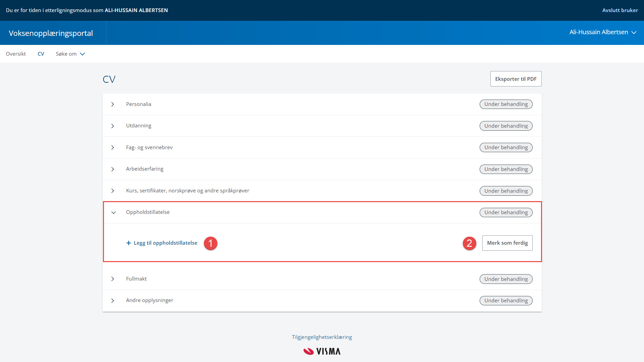Screen dimensions: 644x362
Task: Click the CV page heading
Action: (x=109, y=79)
